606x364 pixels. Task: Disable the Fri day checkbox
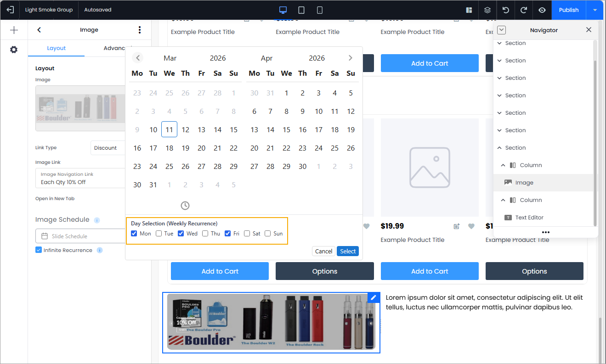tap(227, 234)
